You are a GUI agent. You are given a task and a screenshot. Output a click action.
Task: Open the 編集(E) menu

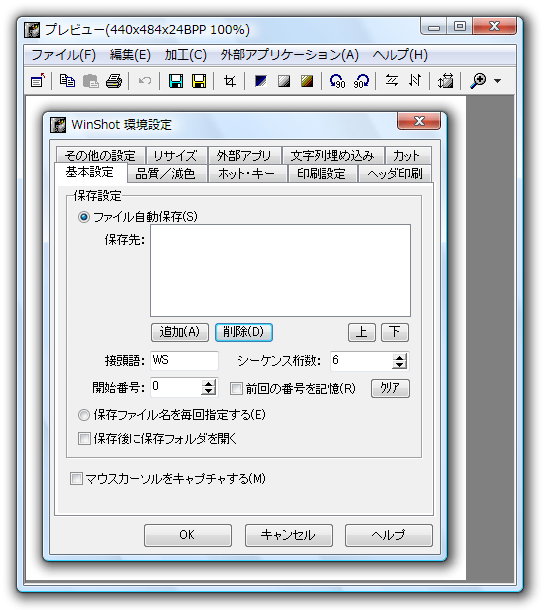point(130,55)
